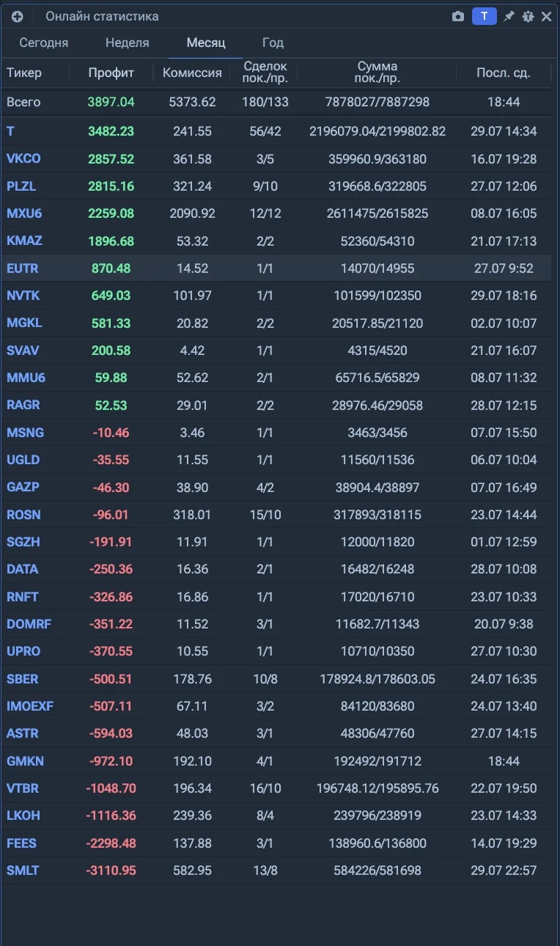Select the highlighted EUTR ticker
This screenshot has width=560, height=946.
pos(22,268)
